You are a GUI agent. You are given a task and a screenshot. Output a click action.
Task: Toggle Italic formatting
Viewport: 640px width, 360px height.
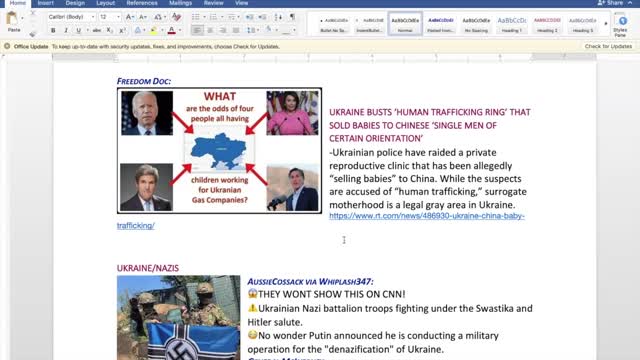click(x=66, y=30)
